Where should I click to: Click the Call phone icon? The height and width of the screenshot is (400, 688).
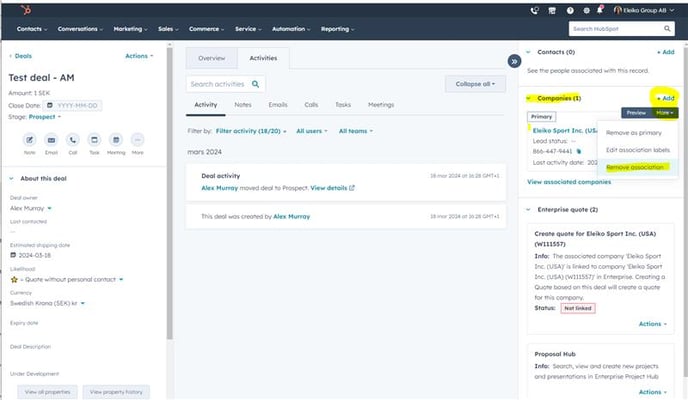pos(72,140)
